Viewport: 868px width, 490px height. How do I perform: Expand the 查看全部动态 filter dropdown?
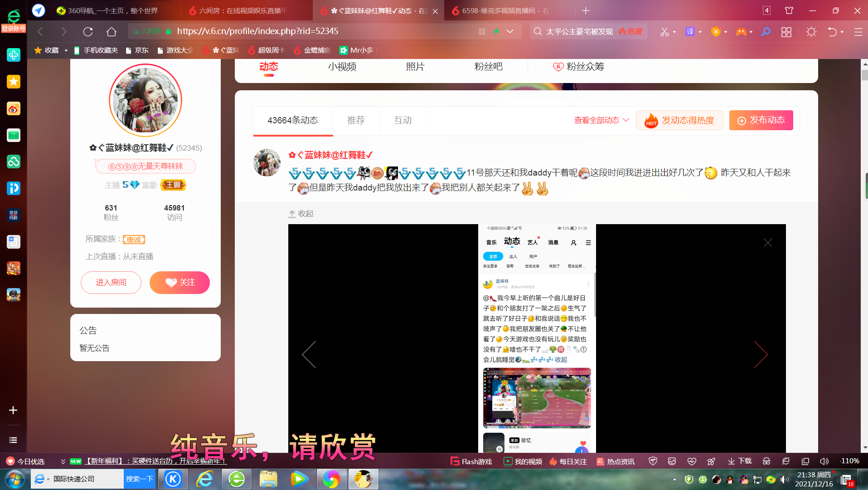[x=601, y=120]
